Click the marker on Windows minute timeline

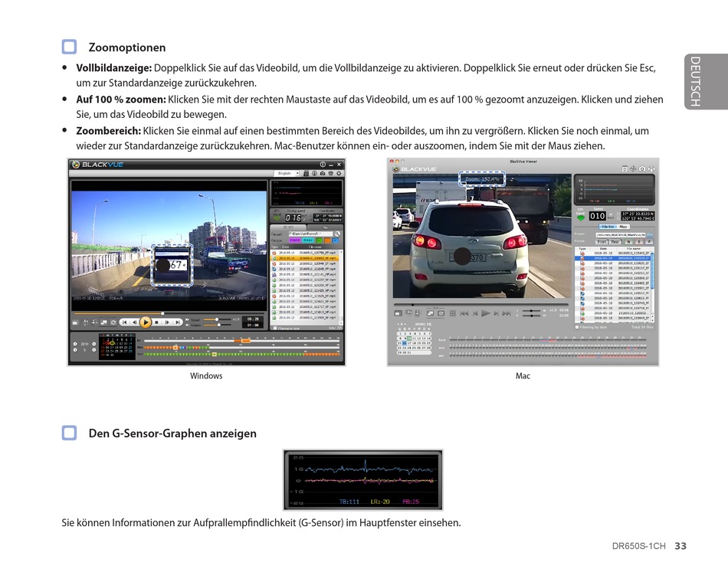coord(175,348)
